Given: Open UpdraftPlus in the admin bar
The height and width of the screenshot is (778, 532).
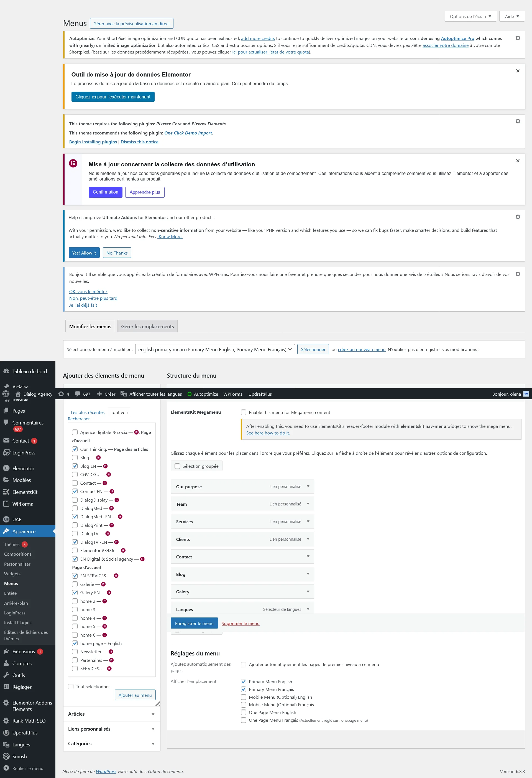Looking at the screenshot, I should tap(260, 394).
